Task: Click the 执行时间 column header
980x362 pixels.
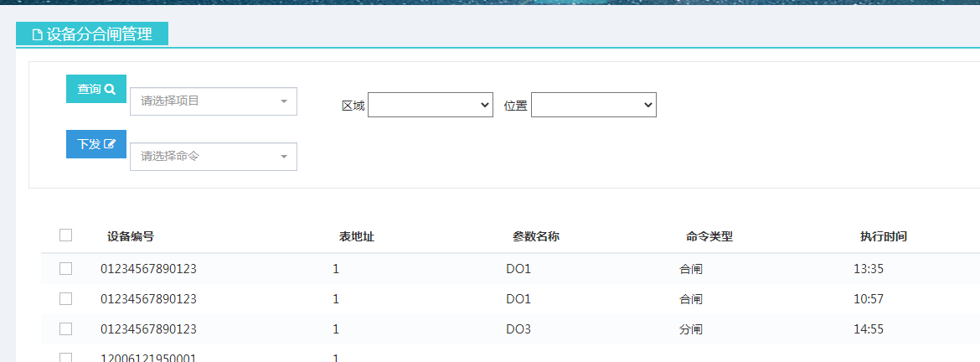Action: coord(883,237)
